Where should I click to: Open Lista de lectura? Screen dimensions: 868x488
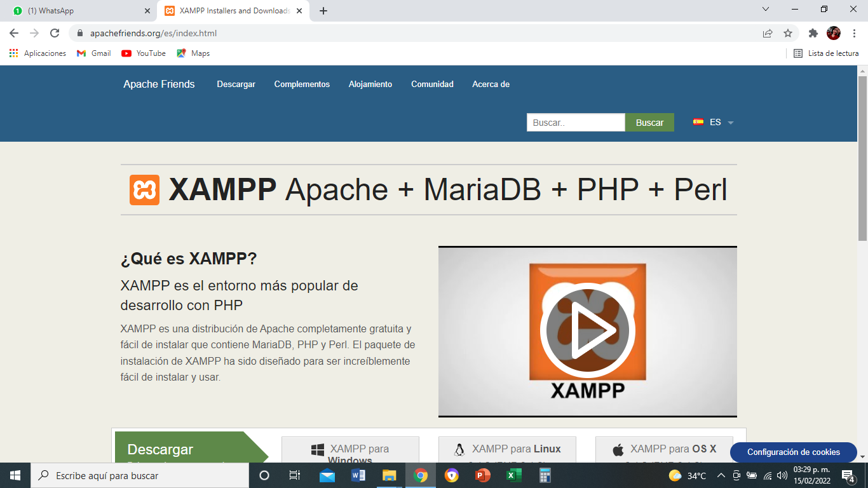click(x=826, y=53)
